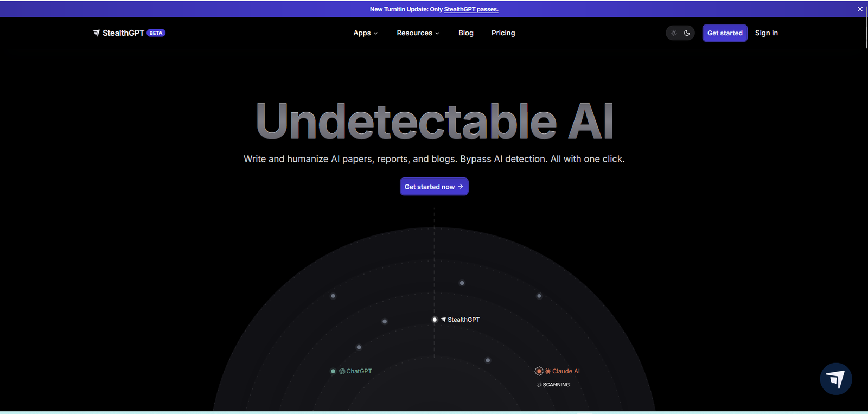Viewport: 868px width, 414px height.
Task: Expand the Resources dropdown menu
Action: tap(418, 33)
